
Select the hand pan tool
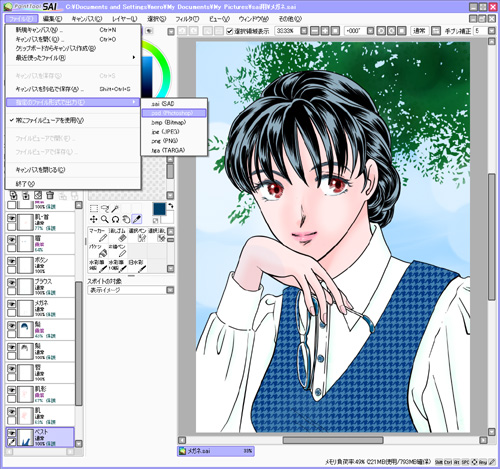coord(126,219)
